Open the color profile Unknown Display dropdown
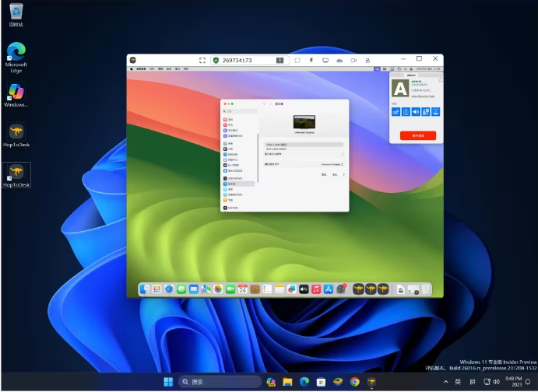This screenshot has height=392, width=538. tap(331, 164)
